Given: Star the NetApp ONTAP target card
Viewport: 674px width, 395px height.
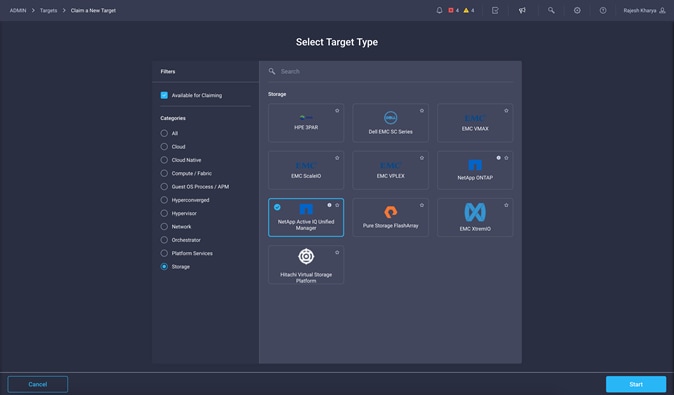Looking at the screenshot, I should pos(506,158).
